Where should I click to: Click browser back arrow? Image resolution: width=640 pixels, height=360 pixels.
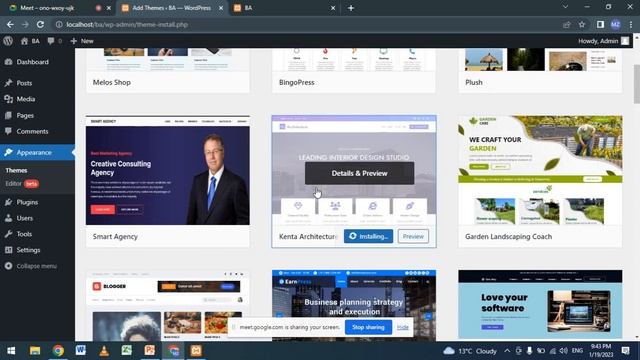(10, 24)
